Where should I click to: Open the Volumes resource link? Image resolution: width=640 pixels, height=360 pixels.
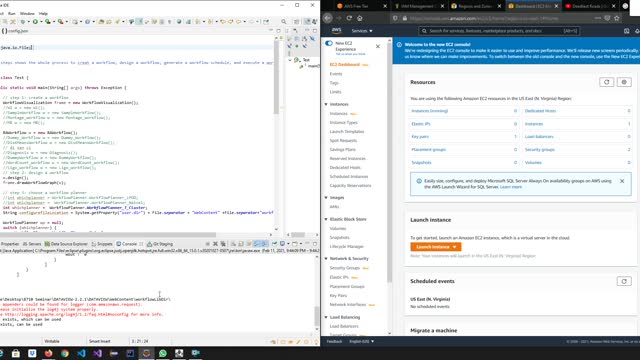pos(533,162)
